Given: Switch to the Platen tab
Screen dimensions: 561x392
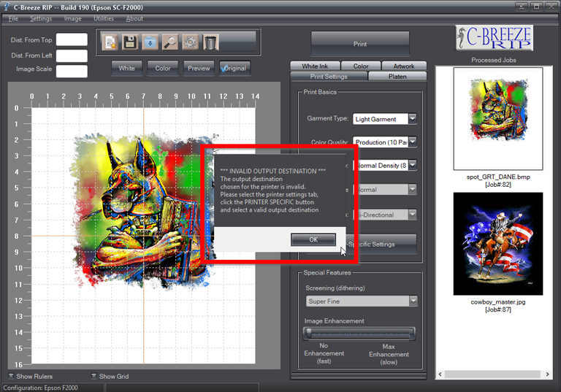Looking at the screenshot, I should (397, 77).
